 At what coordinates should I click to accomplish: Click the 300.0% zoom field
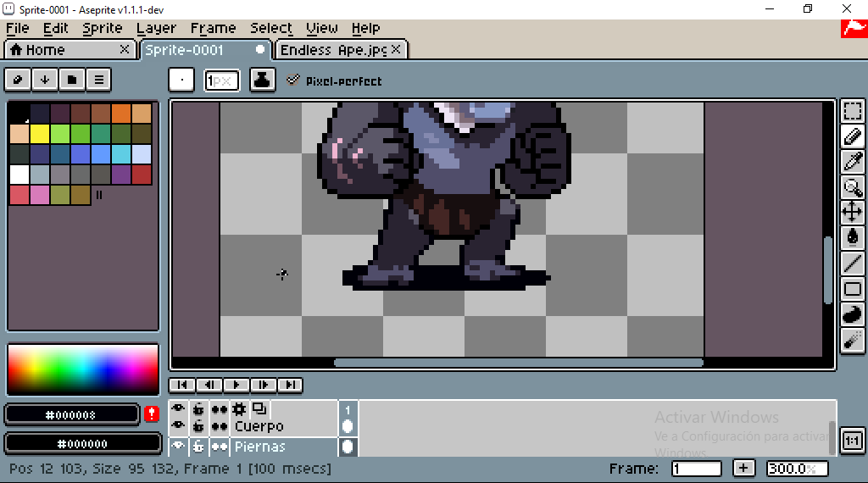coord(797,469)
